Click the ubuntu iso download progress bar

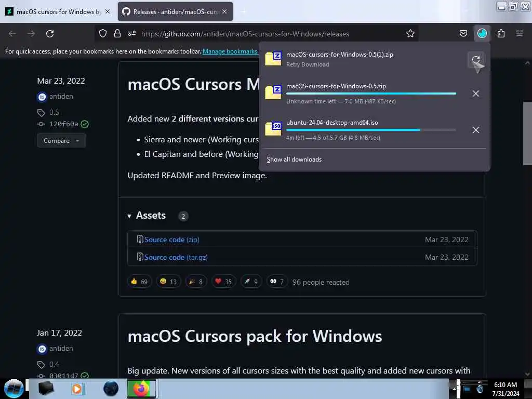[x=371, y=130]
